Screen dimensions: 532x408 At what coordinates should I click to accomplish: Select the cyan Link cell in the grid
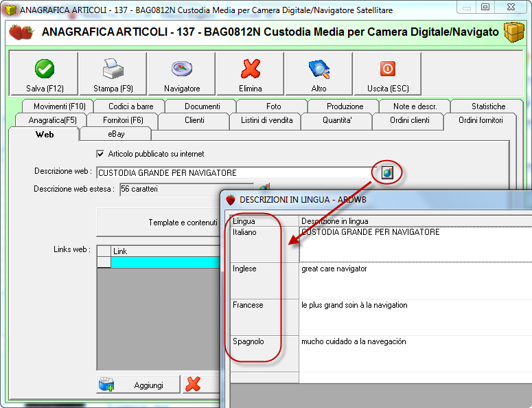click(165, 262)
